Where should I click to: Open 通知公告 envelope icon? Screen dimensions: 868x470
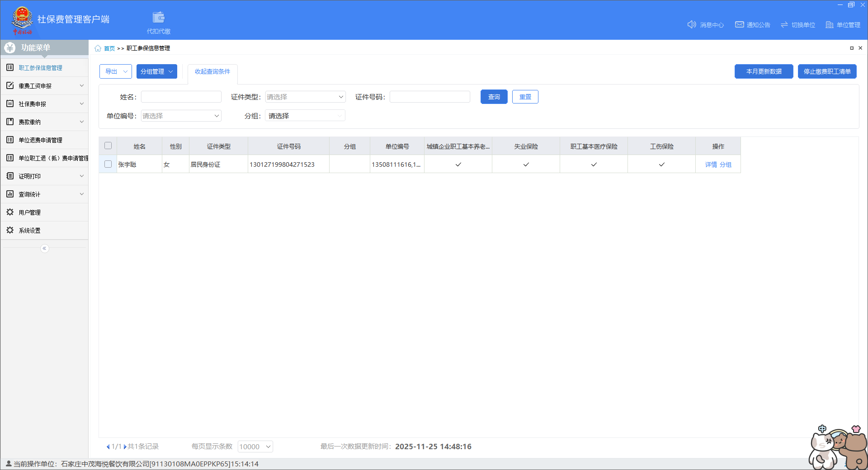click(x=739, y=24)
